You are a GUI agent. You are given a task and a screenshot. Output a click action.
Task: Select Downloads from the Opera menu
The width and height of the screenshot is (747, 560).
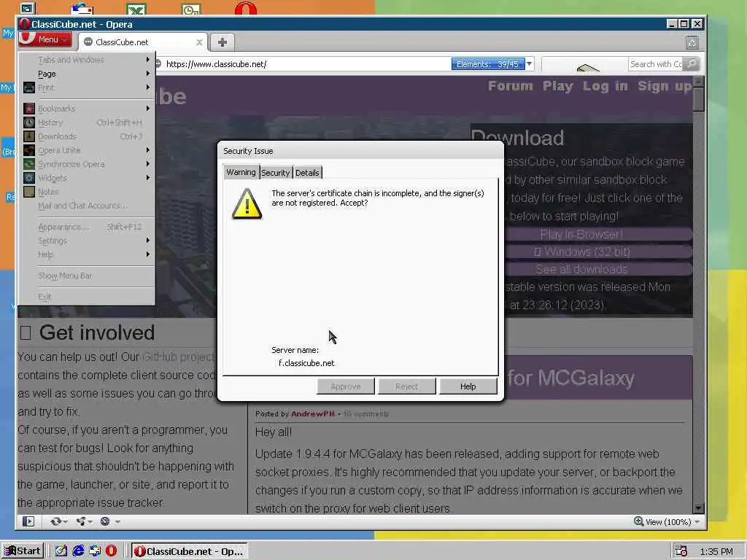coord(88,136)
